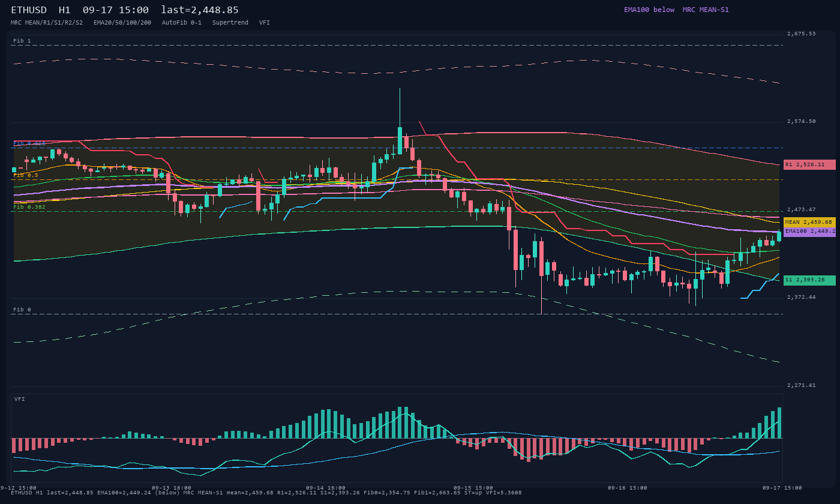Click the tall green spike candle's upper wick
840x504 pixels.
tap(400, 108)
